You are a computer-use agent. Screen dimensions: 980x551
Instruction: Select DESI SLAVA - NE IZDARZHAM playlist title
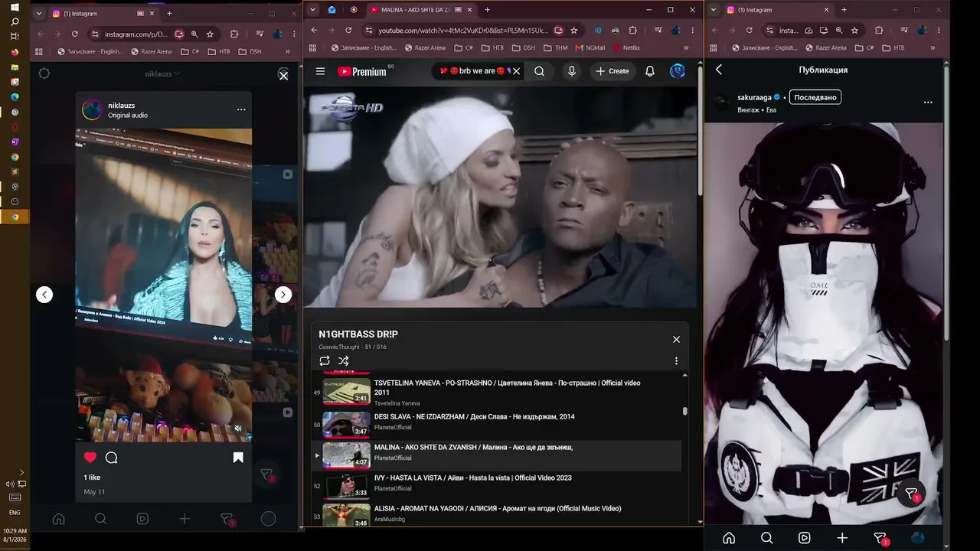click(474, 417)
